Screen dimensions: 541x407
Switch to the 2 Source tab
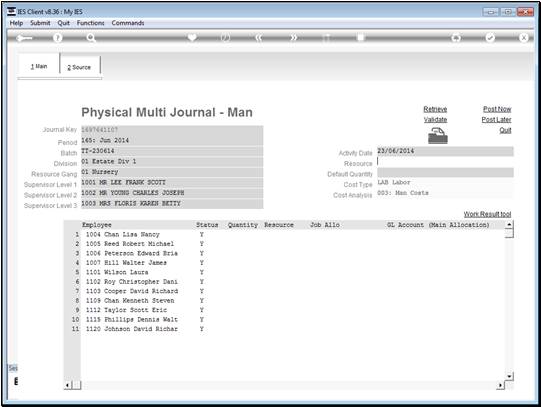[79, 67]
